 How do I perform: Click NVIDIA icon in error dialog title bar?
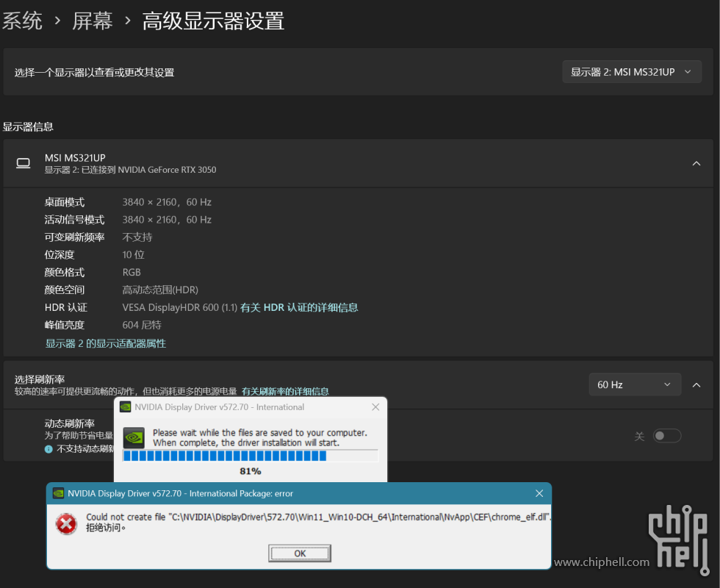point(58,493)
